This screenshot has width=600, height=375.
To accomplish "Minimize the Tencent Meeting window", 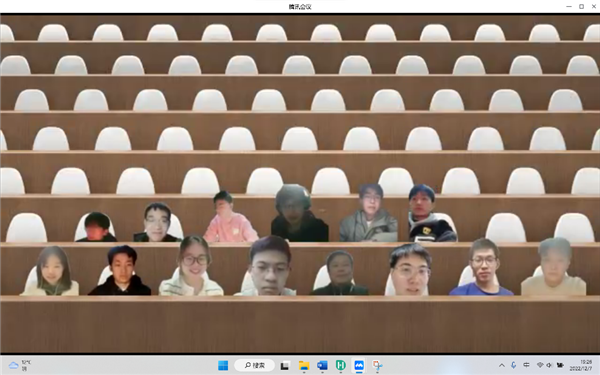I will click(x=569, y=7).
